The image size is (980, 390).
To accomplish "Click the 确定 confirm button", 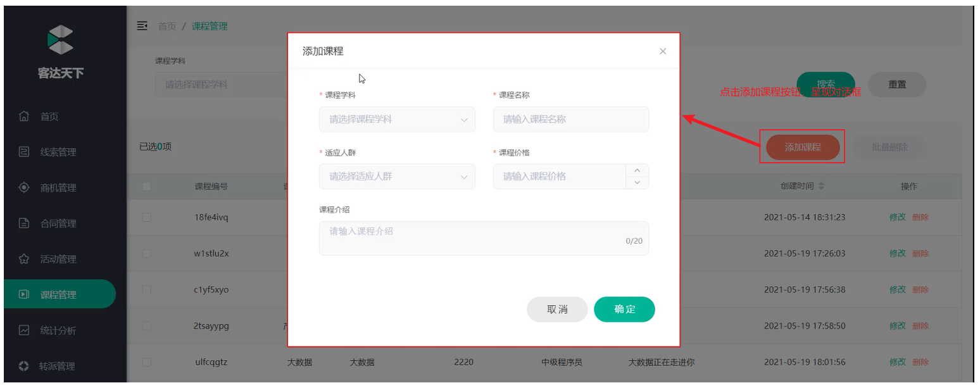I will pos(624,310).
